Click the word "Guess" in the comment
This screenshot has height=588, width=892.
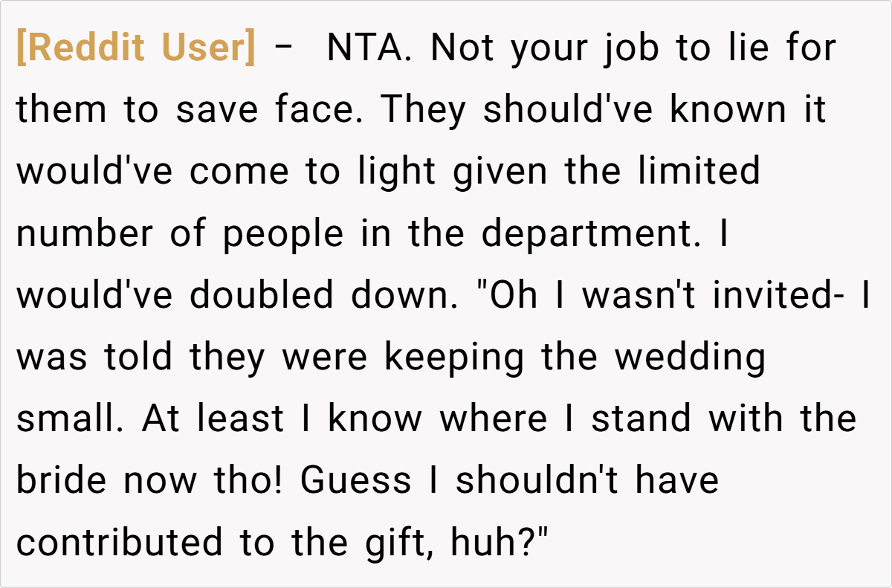pos(356,480)
